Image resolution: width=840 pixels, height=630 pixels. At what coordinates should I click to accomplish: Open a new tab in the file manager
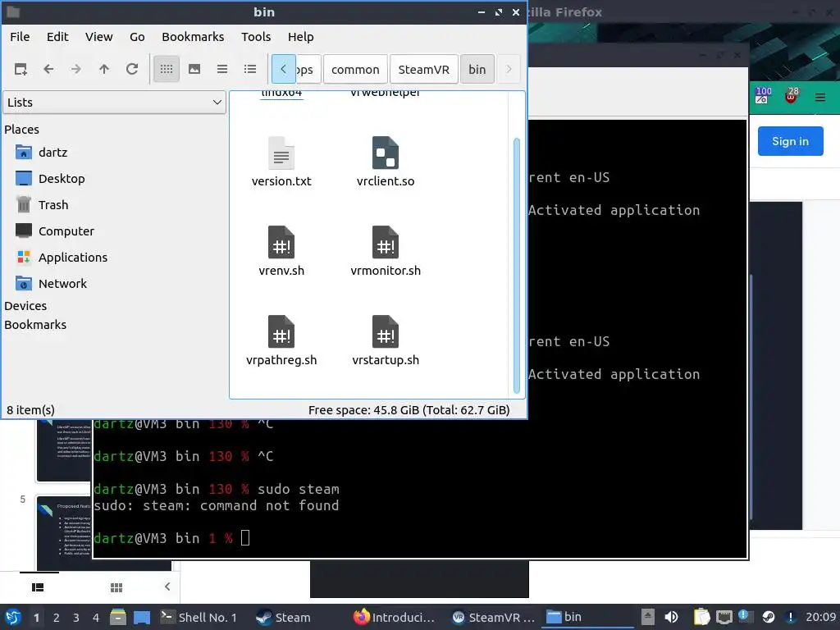pyautogui.click(x=21, y=69)
